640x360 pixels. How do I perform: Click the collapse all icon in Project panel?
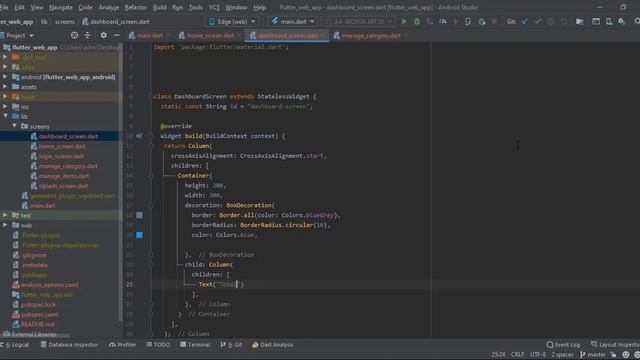[88, 36]
